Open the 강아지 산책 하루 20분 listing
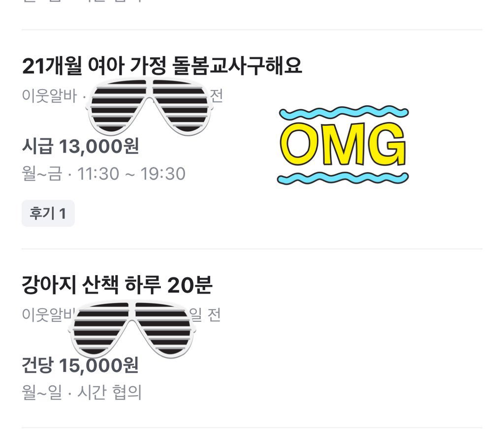 117,285
